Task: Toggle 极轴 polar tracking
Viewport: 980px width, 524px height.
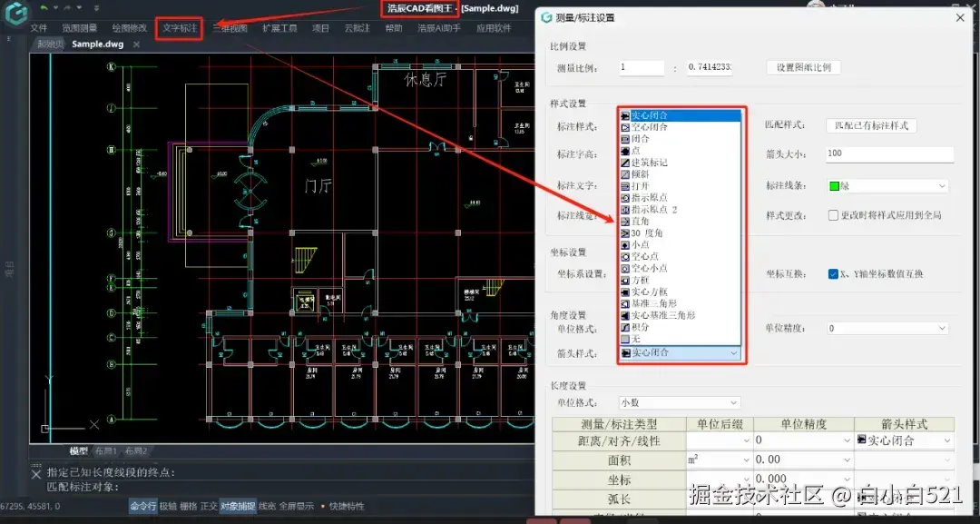Action: pos(168,506)
